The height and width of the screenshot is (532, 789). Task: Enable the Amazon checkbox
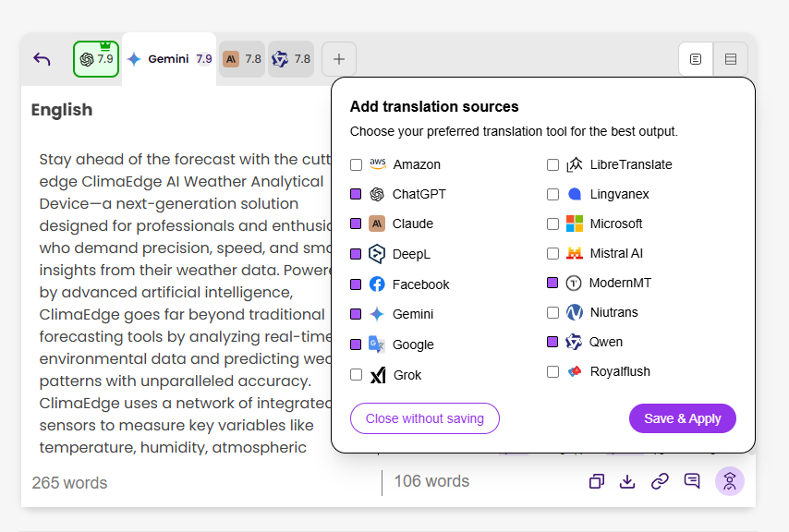coord(356,165)
